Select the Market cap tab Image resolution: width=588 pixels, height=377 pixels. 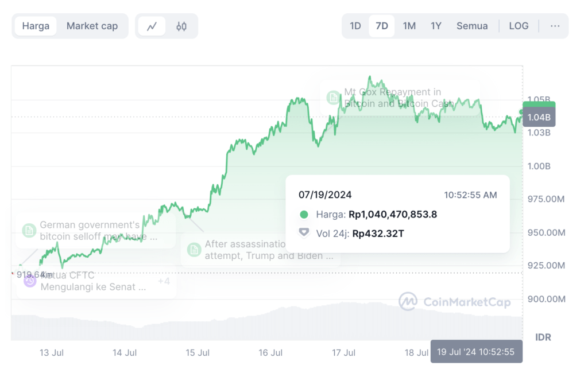click(x=92, y=26)
